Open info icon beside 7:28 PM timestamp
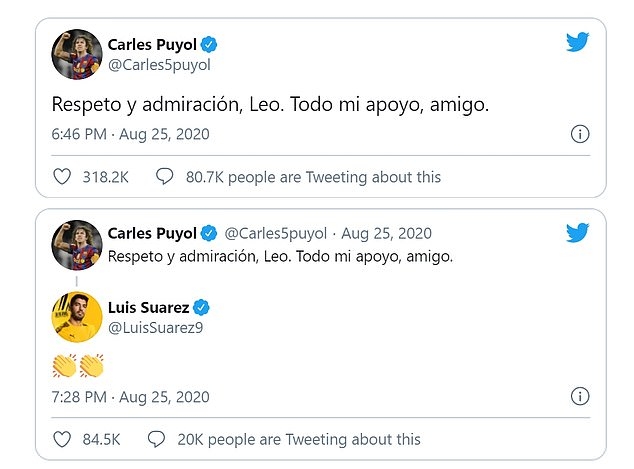 [579, 397]
